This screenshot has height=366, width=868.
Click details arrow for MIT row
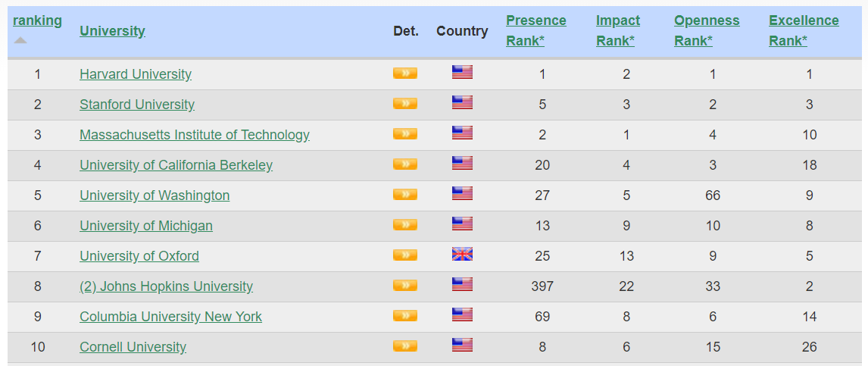[404, 134]
